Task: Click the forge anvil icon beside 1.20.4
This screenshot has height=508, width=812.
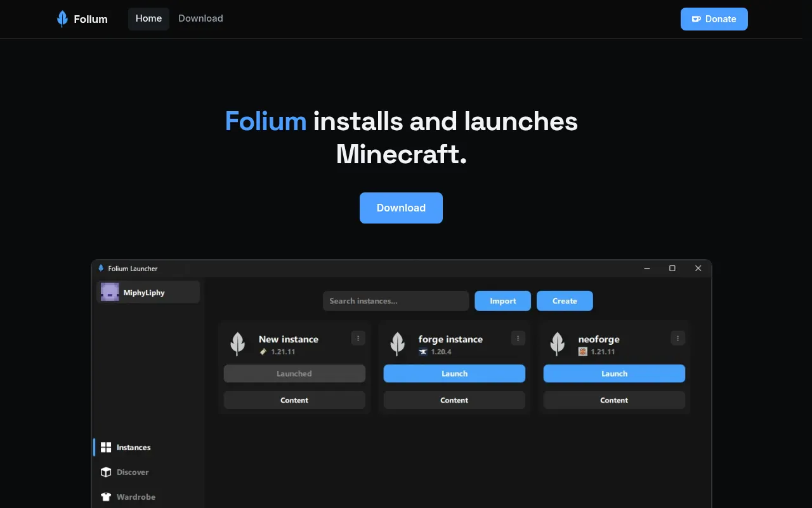Action: tap(423, 352)
